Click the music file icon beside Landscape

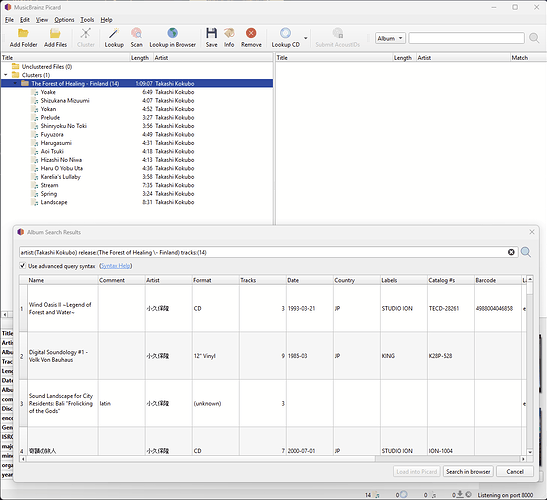[x=35, y=202]
